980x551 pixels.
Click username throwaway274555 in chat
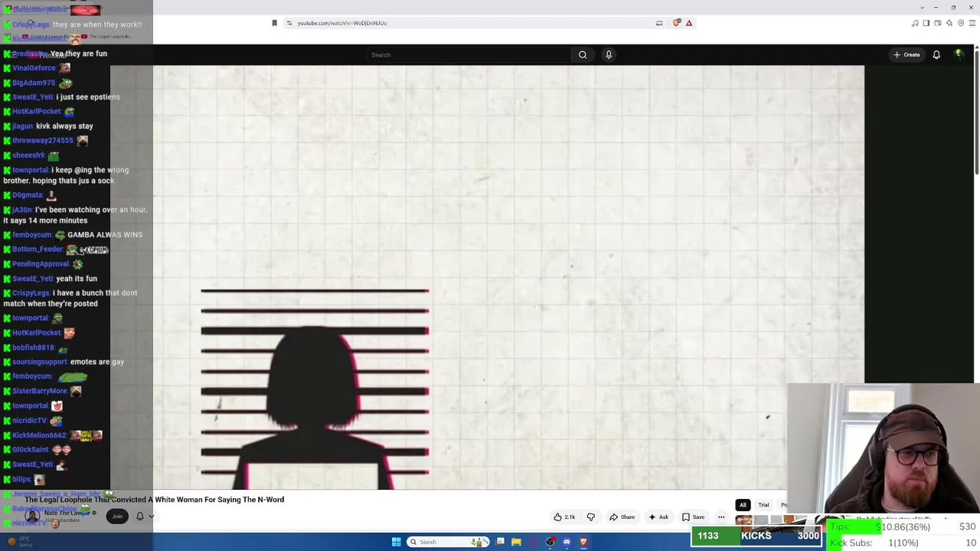(x=43, y=141)
